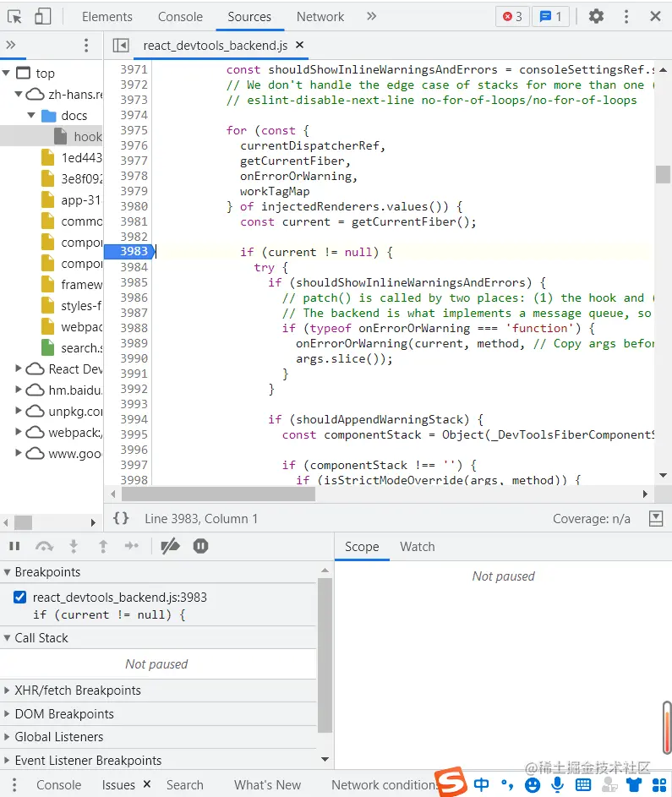Open the navigator pane three-dot menu
This screenshot has width=672, height=797.
tap(86, 46)
